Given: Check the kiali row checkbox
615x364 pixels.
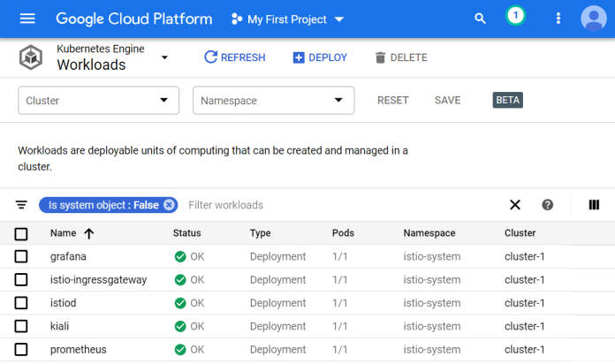Looking at the screenshot, I should (21, 326).
